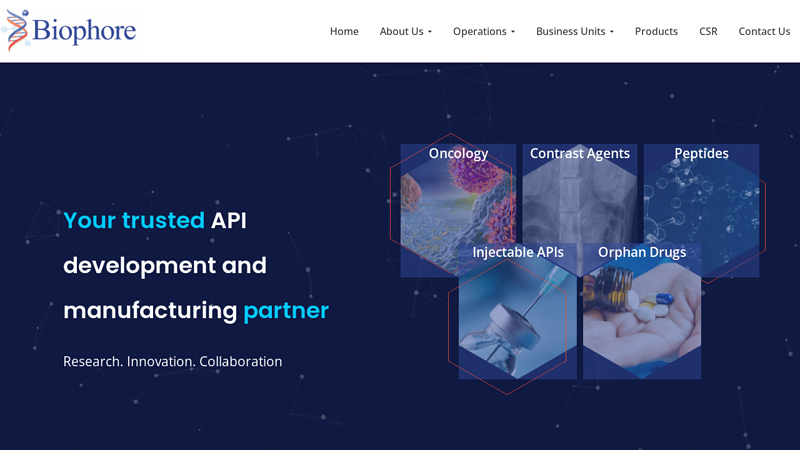Expand the Operations dropdown
800x450 pixels.
484,32
